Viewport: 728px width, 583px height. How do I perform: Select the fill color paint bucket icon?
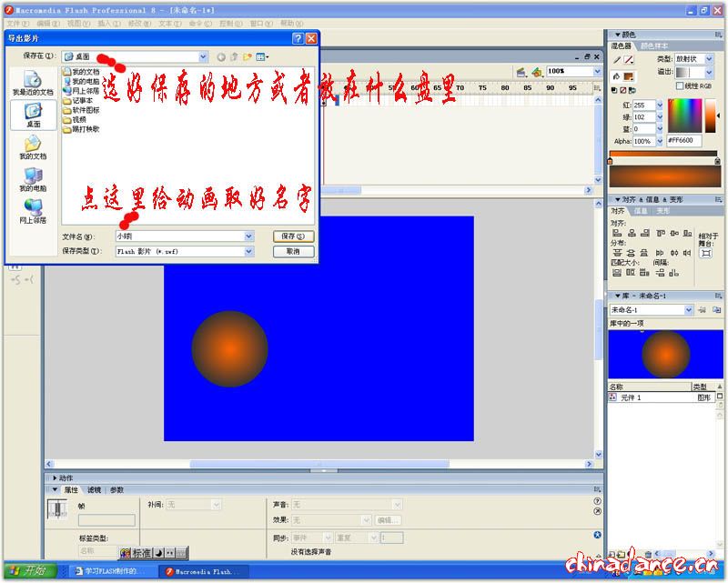pos(617,75)
